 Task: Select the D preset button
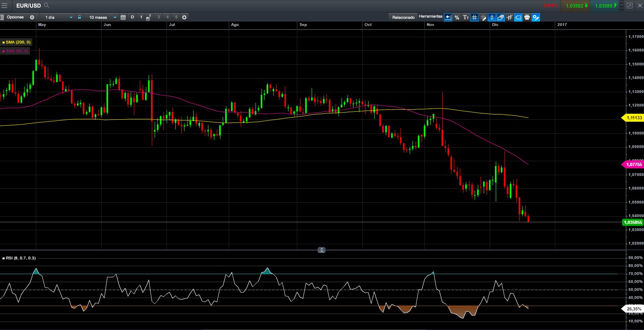132,17
